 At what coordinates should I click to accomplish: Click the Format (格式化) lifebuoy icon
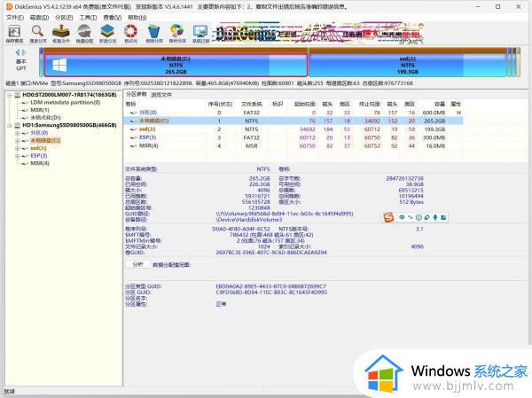pos(130,34)
